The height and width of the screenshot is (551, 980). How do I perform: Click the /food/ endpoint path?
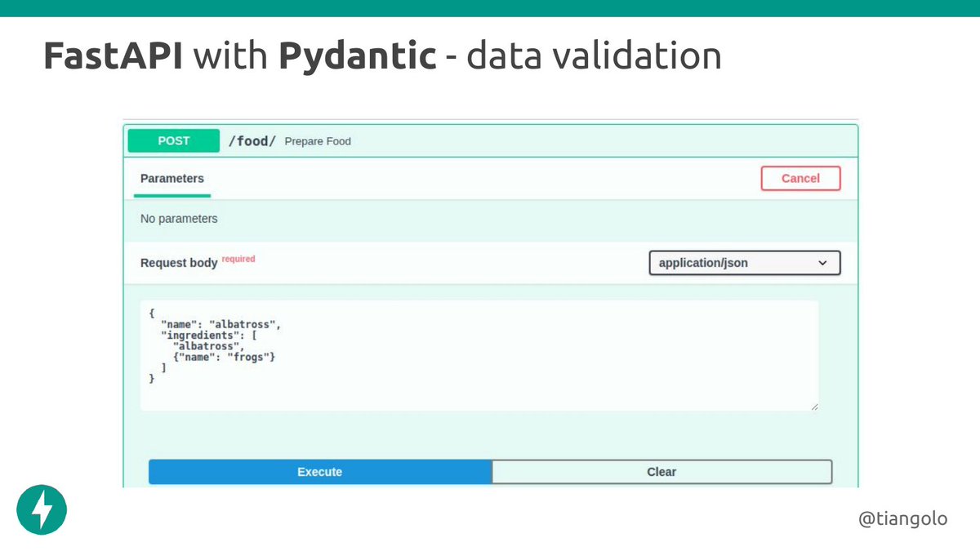(x=252, y=141)
